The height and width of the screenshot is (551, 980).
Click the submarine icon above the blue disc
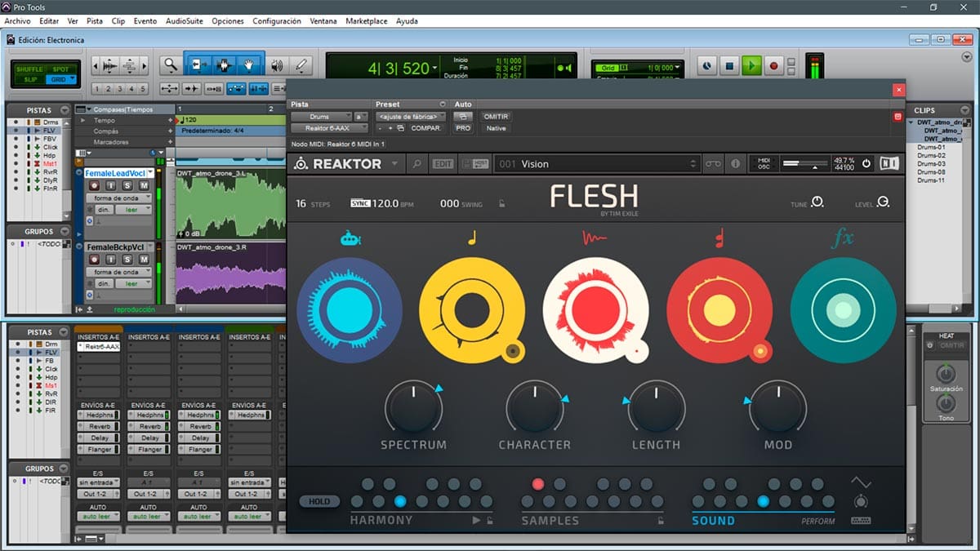pos(350,238)
